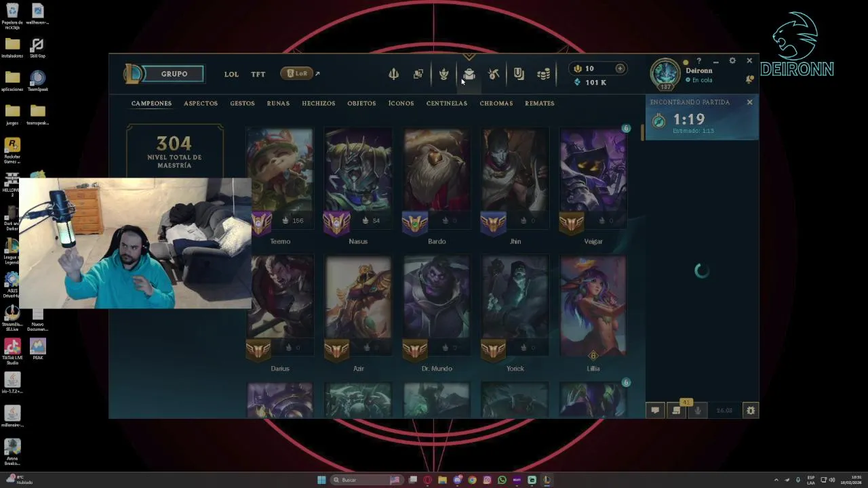Open Google Chrome from the taskbar
Image resolution: width=868 pixels, height=488 pixels.
click(472, 480)
